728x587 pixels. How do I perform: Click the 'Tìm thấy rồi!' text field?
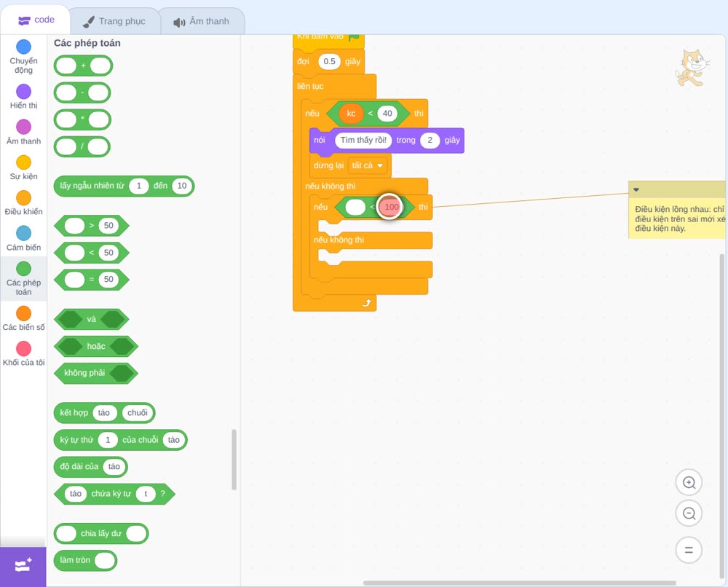pos(363,141)
